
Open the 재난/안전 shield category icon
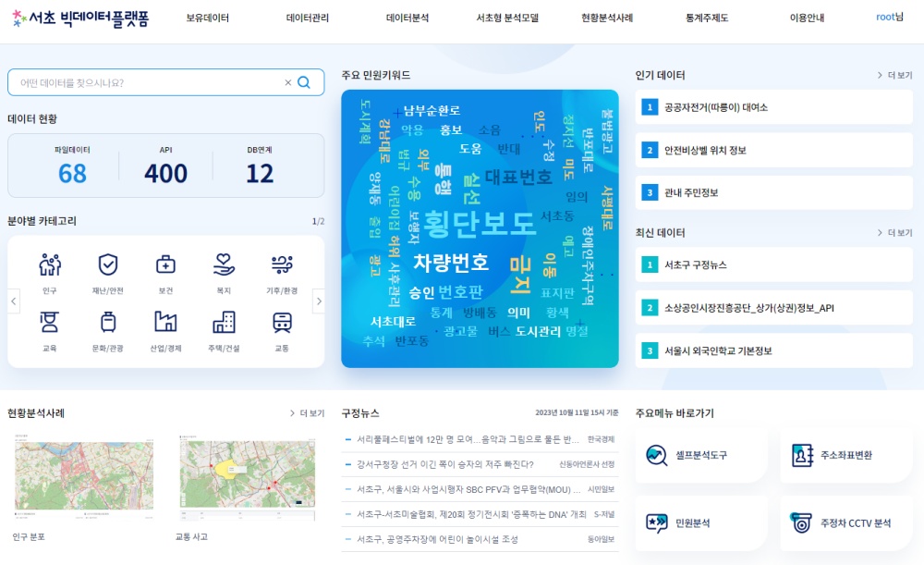[108, 264]
